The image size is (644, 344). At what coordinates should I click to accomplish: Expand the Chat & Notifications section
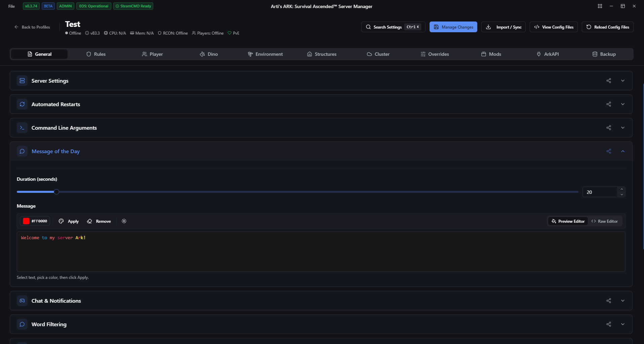[622, 301]
